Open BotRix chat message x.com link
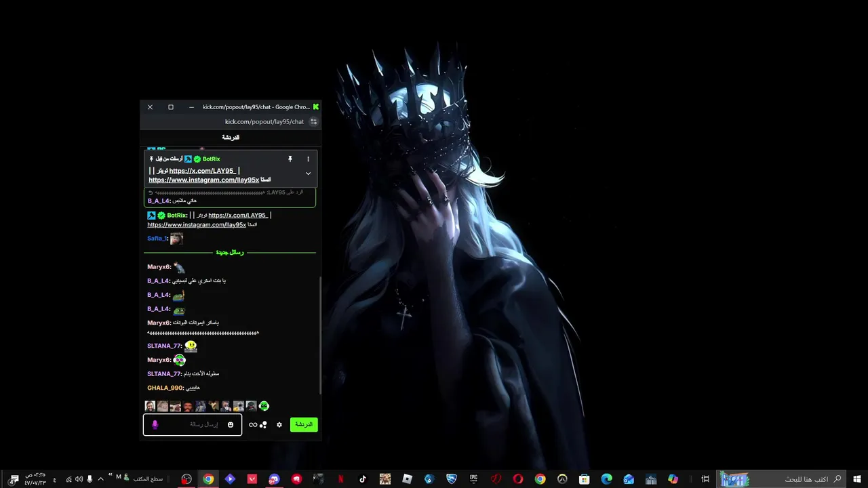Screen dimensions: 868x488 click(x=239, y=216)
